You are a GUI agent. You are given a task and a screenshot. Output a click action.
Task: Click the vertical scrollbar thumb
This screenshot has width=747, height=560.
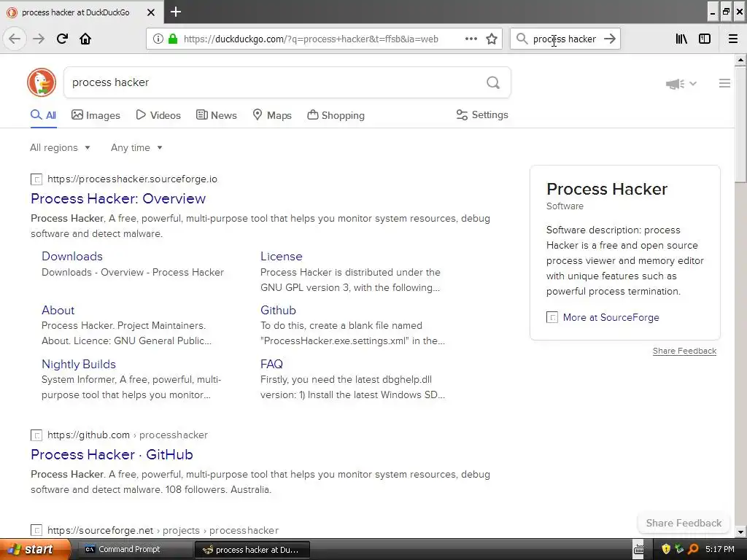(x=740, y=124)
